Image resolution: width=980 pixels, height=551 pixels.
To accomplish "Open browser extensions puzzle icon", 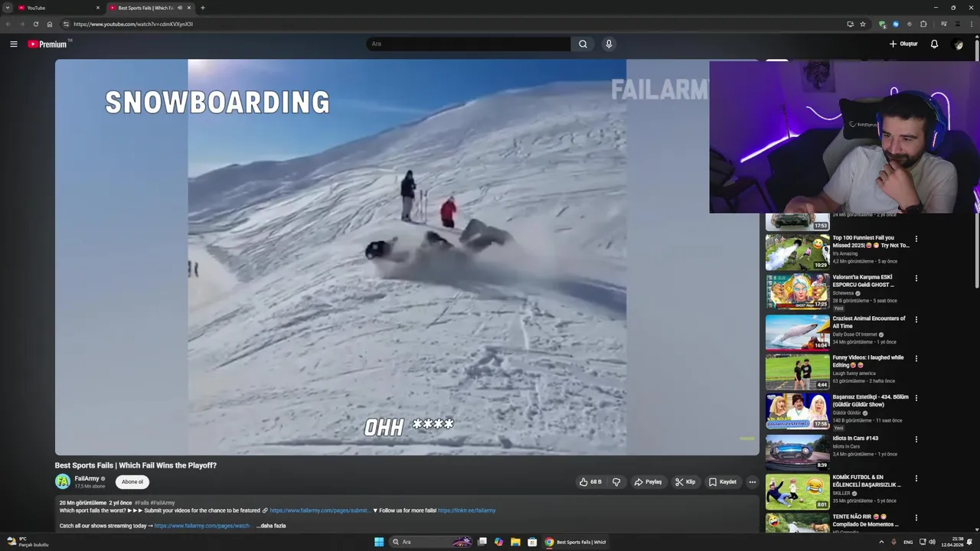I will click(923, 24).
